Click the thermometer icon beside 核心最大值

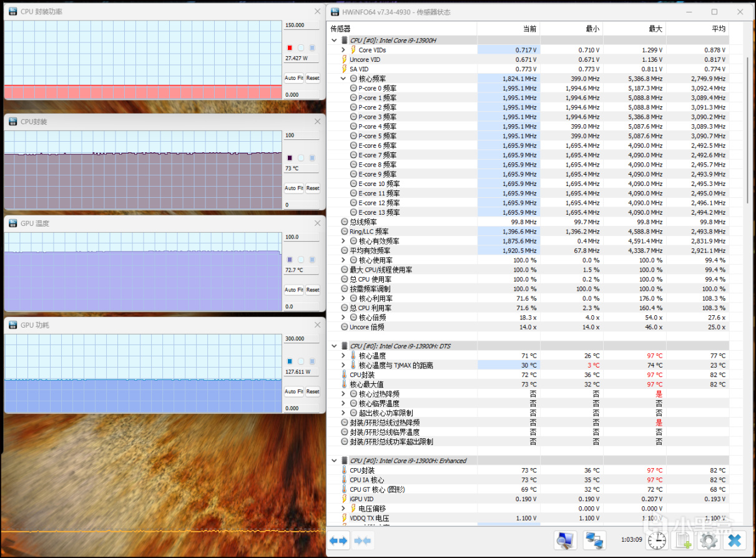pyautogui.click(x=344, y=384)
